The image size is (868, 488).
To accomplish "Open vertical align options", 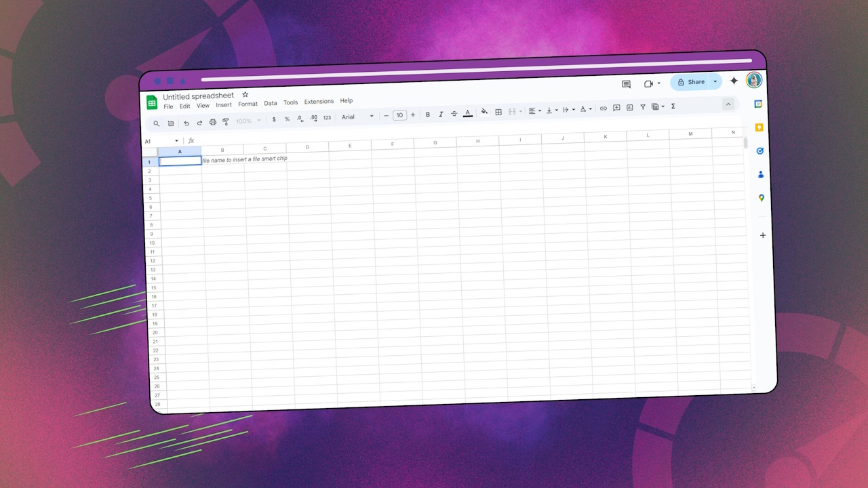I will pos(553,110).
